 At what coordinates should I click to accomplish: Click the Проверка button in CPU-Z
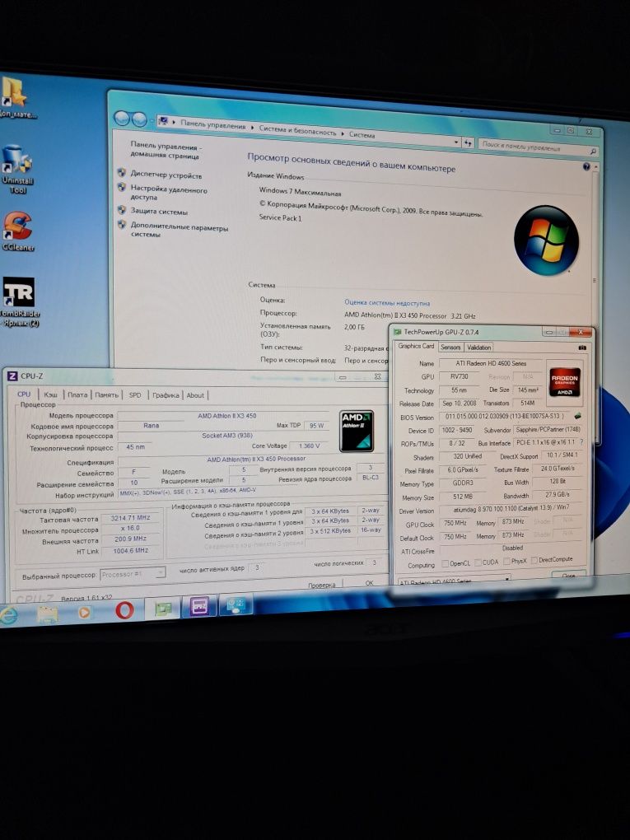(321, 585)
